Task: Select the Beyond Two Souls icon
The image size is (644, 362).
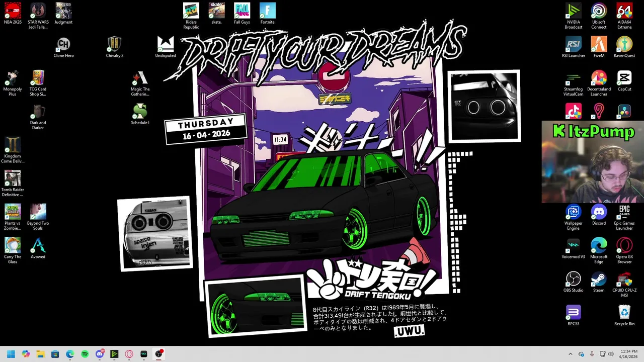Action: [x=38, y=217]
